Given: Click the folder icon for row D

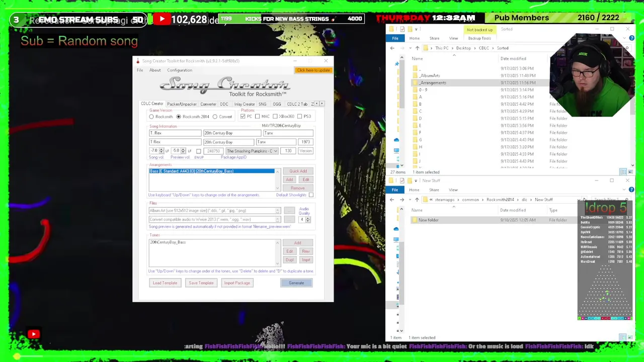Looking at the screenshot, I should click(x=415, y=119).
